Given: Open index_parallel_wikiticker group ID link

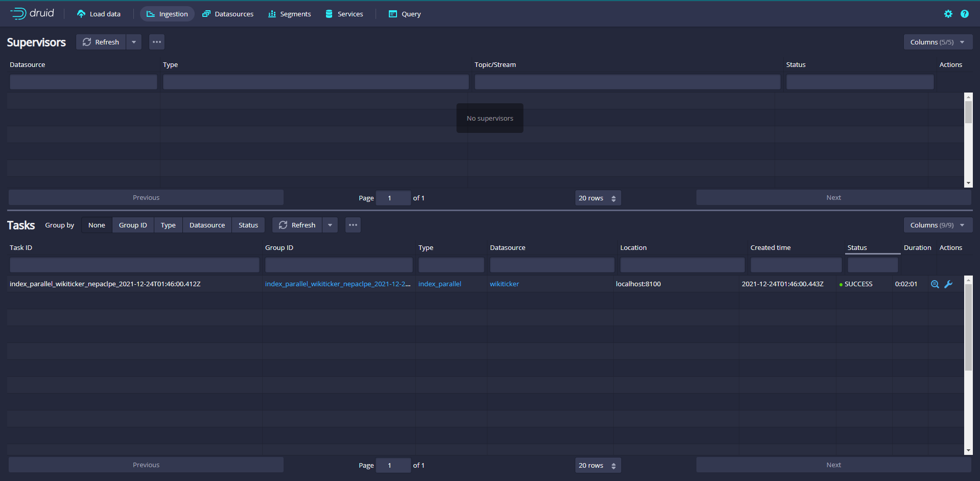Looking at the screenshot, I should [x=338, y=284].
